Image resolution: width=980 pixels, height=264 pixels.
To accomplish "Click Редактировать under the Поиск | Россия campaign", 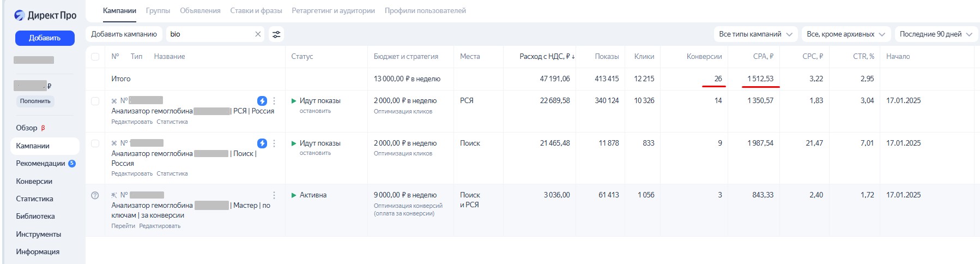I will click(132, 173).
